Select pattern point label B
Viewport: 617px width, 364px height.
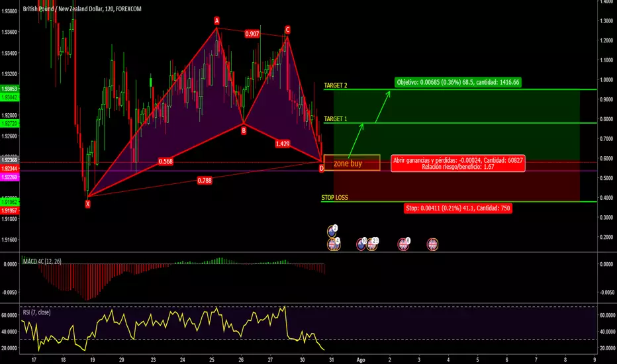244,130
